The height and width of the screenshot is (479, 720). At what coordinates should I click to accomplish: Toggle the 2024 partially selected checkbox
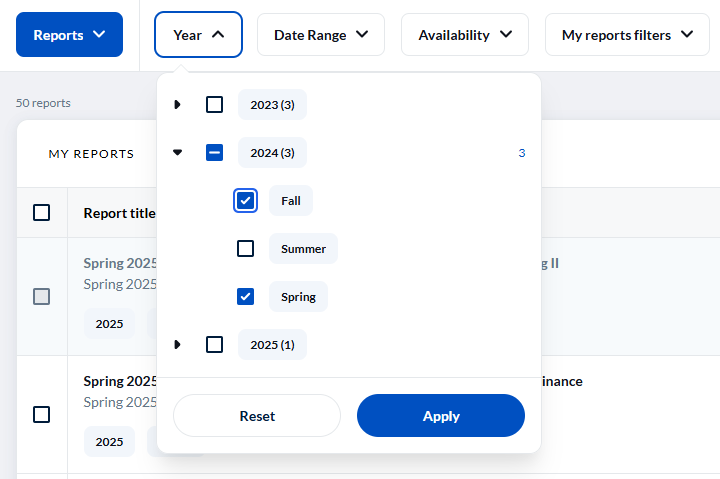(x=214, y=153)
